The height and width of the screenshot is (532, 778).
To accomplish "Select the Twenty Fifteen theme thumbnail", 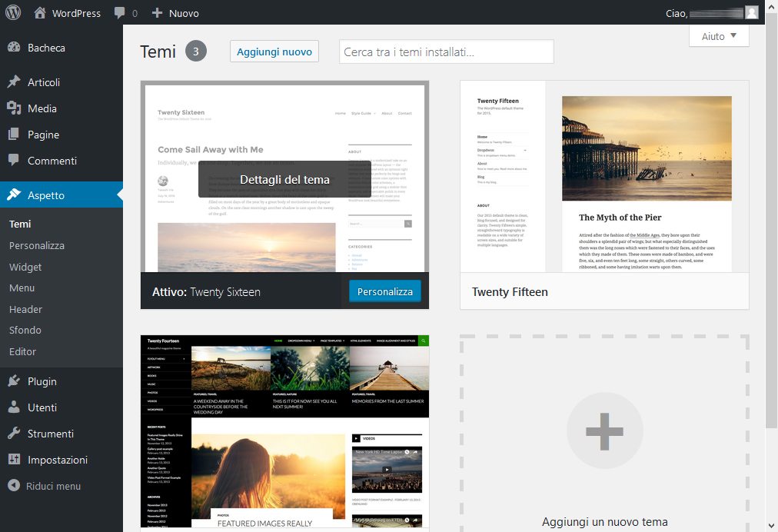I will (603, 176).
